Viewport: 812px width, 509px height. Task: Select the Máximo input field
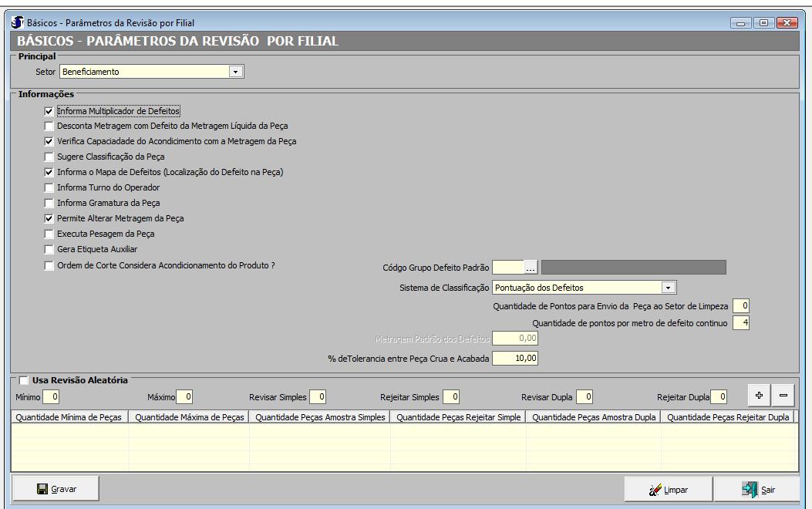184,397
